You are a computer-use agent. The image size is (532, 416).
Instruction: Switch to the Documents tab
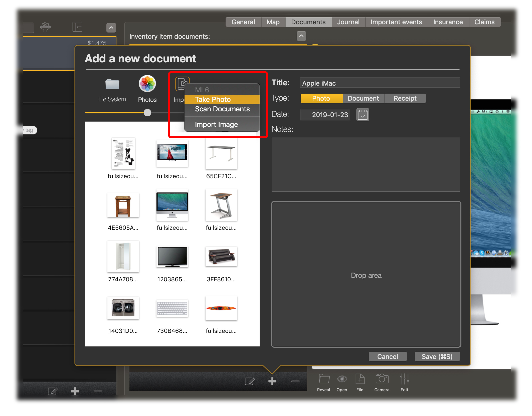coord(308,22)
